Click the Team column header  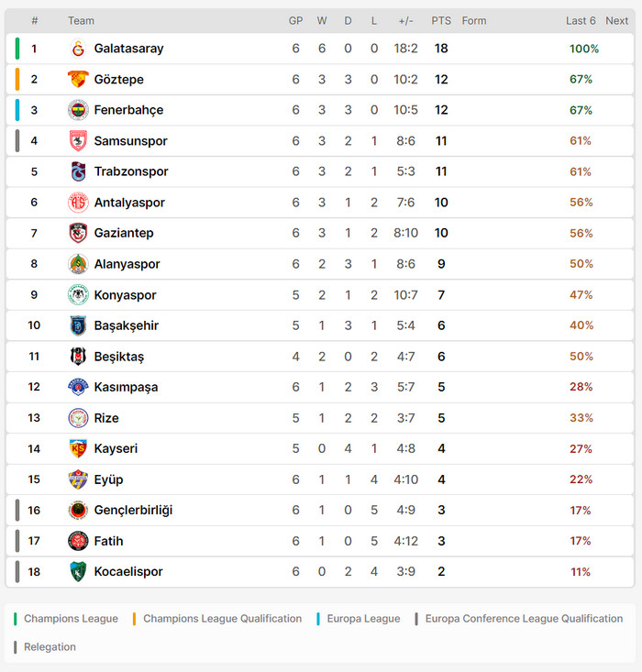click(x=81, y=21)
